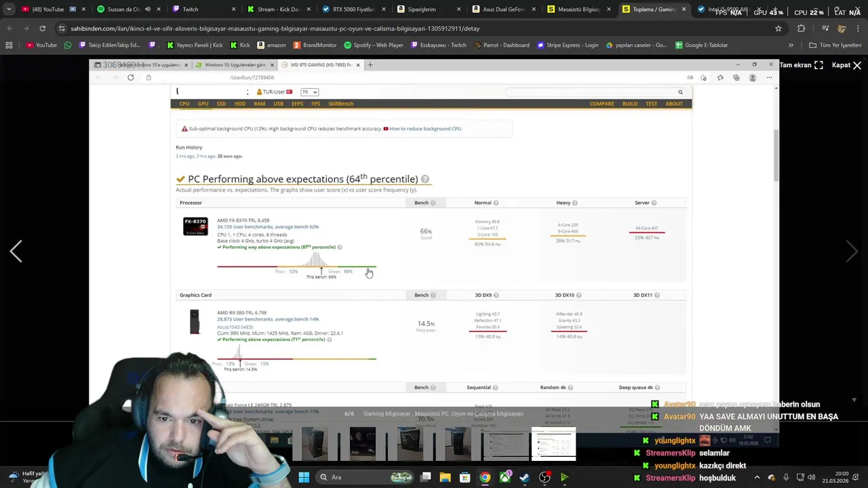Open Microsoft Store from taskbar
Viewport: 868px width, 488px height.
pyautogui.click(x=465, y=477)
